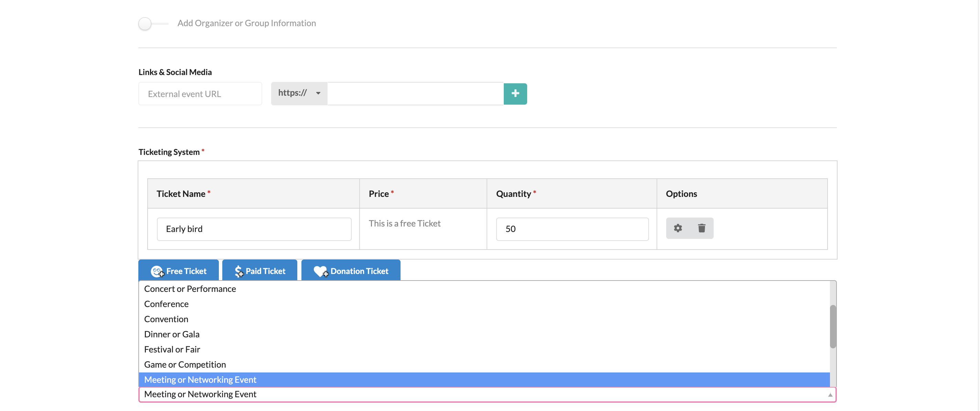980x411 pixels.
Task: Choose highlighted Meeting or Networking Event option
Action: tap(484, 380)
